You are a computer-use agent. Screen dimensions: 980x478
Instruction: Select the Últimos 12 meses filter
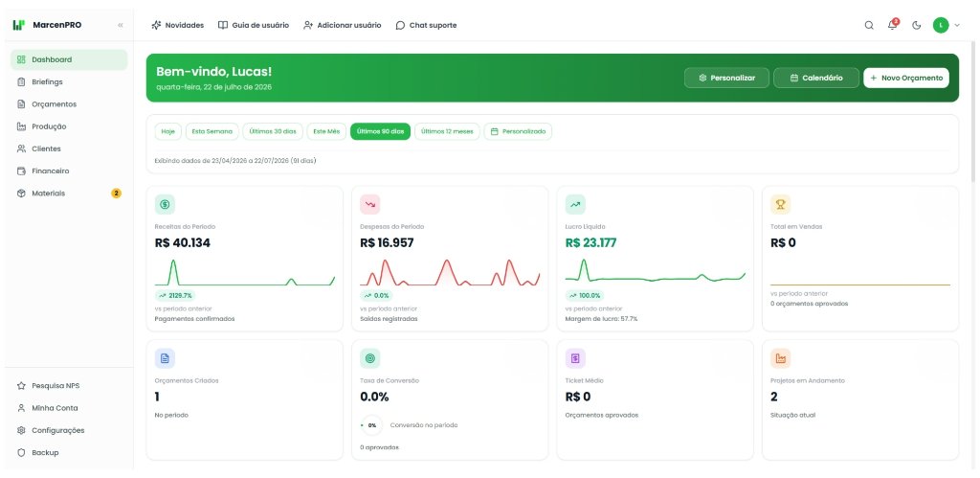pos(448,131)
